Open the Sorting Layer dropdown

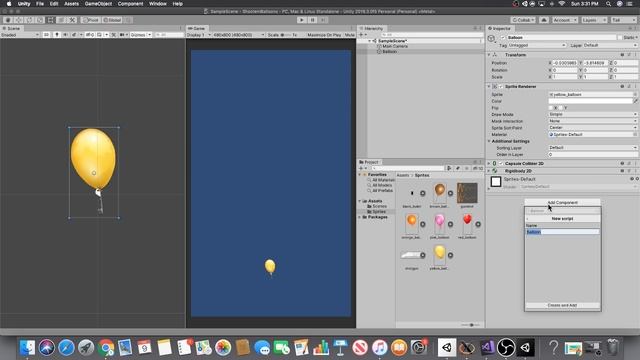[x=593, y=147]
